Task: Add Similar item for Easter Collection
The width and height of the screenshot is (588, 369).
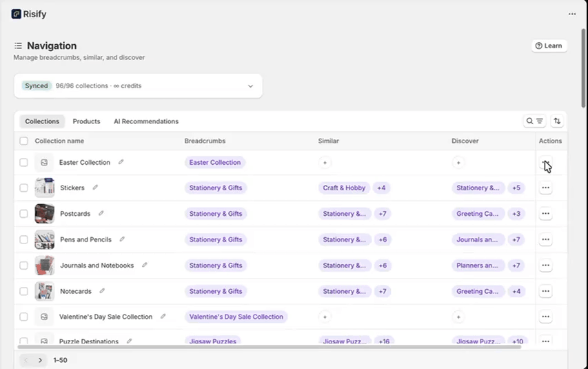Action: coord(325,163)
